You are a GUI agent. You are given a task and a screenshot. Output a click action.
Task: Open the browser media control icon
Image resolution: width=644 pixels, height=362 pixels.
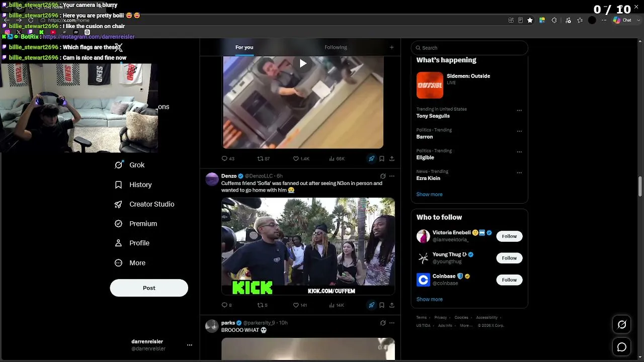pos(568,20)
